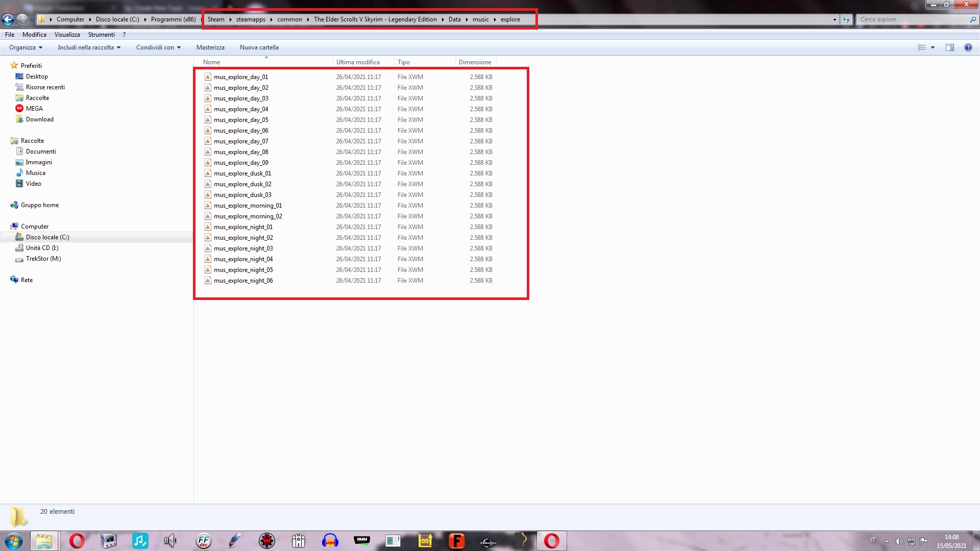Open the Strumenti menu
The width and height of the screenshot is (980, 551).
pyautogui.click(x=101, y=35)
